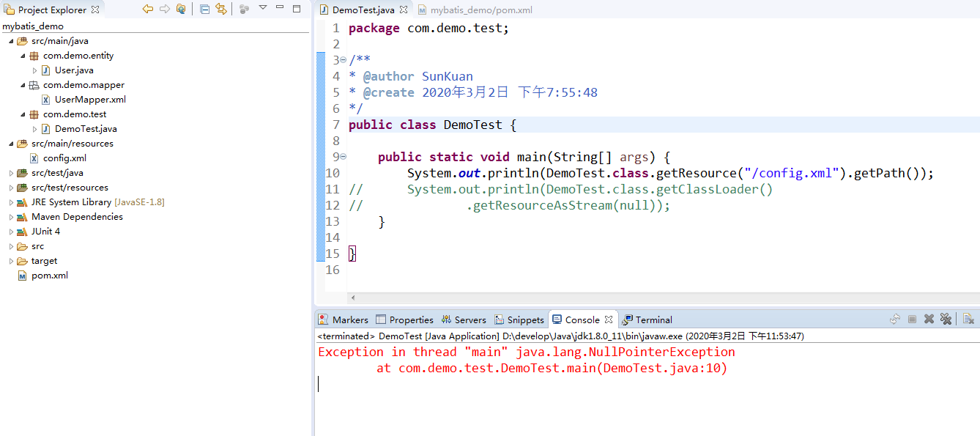Open the Terminal tab
This screenshot has width=980, height=436.
point(647,319)
